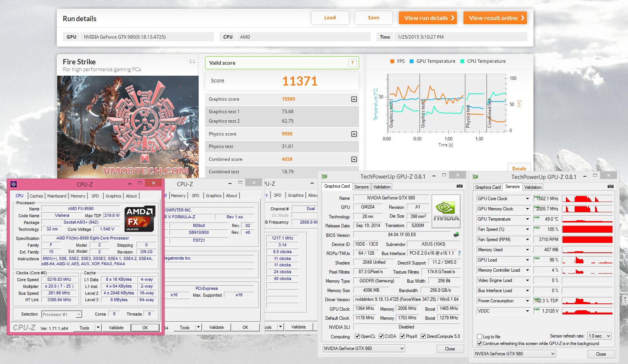628x364 pixels.
Task: Click the BIOS save icon beside BIOS Version
Action: [456, 235]
